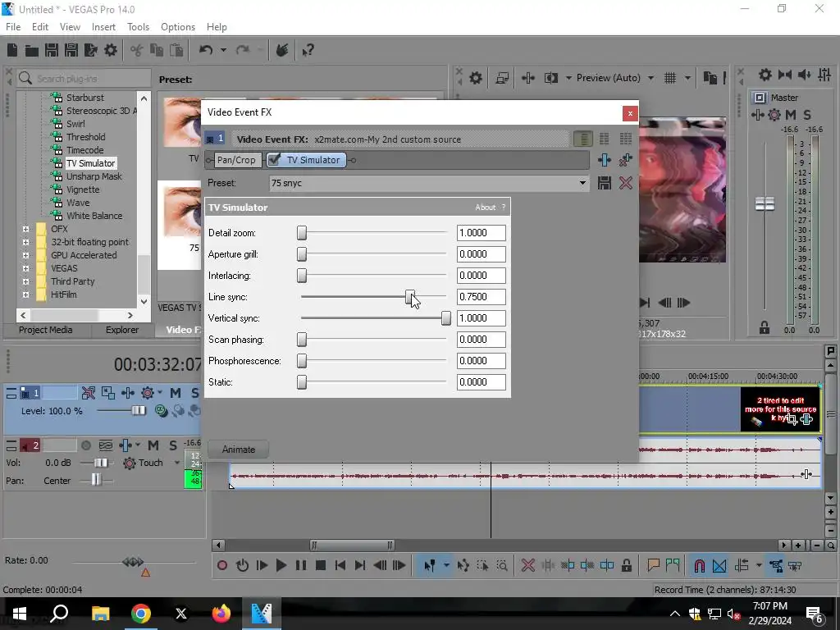Image resolution: width=840 pixels, height=630 pixels.
Task: Expand the Third Party folder
Action: [x=25, y=281]
